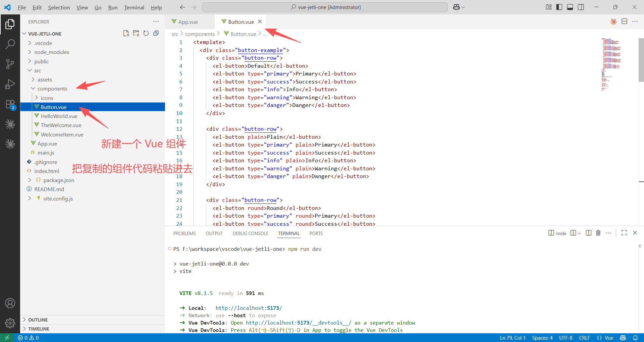Open the Terminal menu
The width and height of the screenshot is (644, 342).
(x=134, y=7)
